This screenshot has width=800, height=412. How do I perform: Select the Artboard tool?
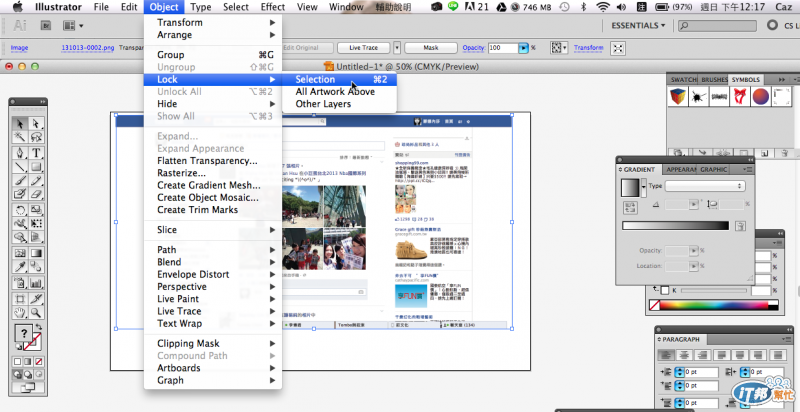[20, 299]
